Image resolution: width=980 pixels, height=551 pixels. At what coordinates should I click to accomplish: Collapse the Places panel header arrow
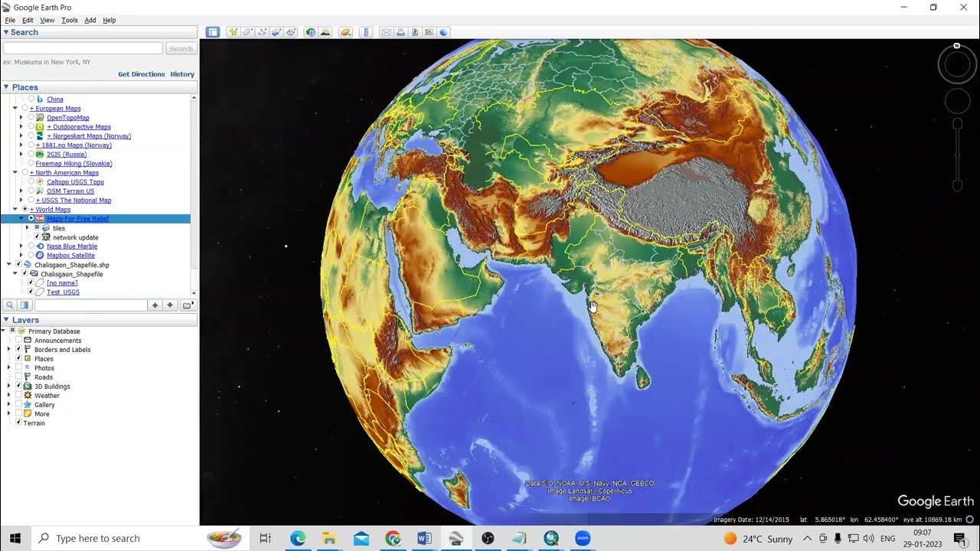point(6,87)
